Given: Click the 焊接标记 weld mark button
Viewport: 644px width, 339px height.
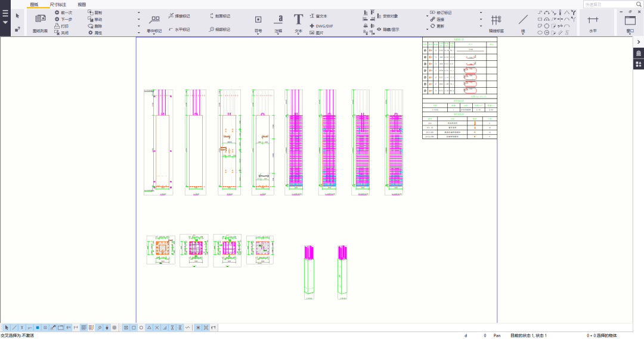Looking at the screenshot, I should coord(179,16).
